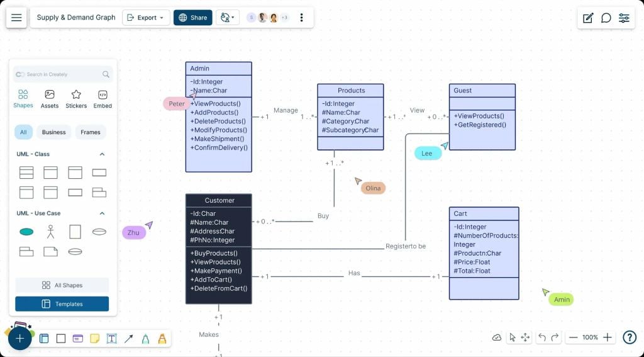Open the edit notes panel icon

click(588, 18)
